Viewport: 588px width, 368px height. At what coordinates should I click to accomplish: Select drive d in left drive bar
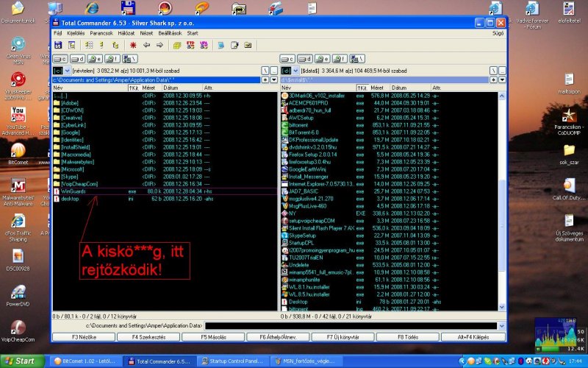[77, 59]
